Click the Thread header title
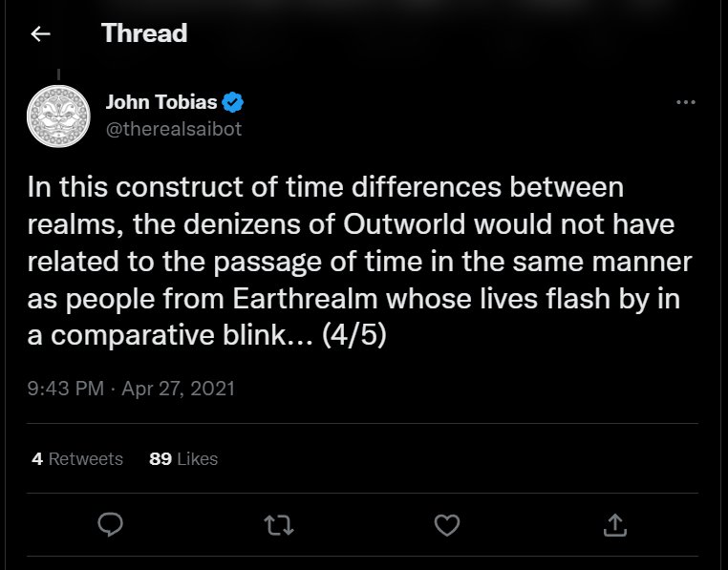 144,33
